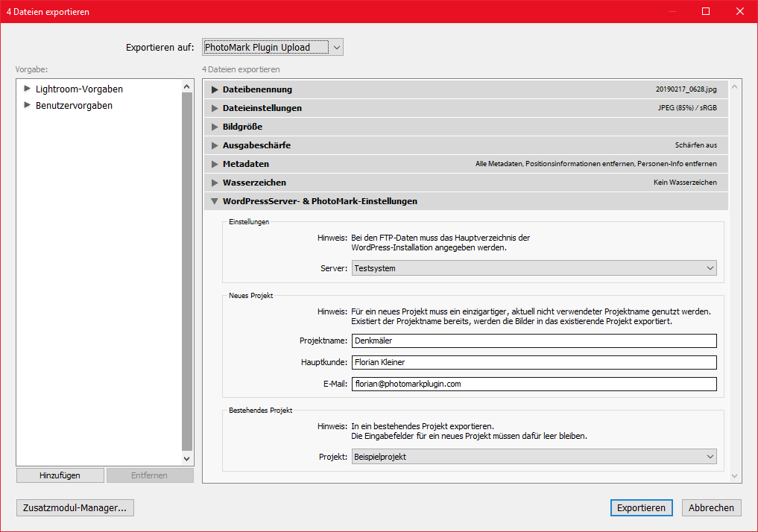The height and width of the screenshot is (532, 758).
Task: Expand Lightroom-Vorgaben tree item
Action: pos(27,89)
